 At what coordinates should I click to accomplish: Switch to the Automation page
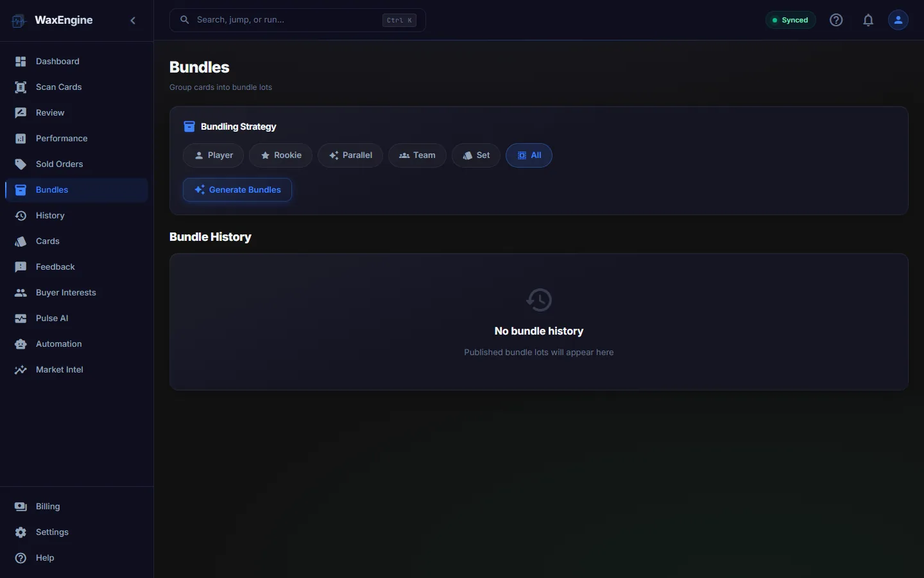coord(76,344)
